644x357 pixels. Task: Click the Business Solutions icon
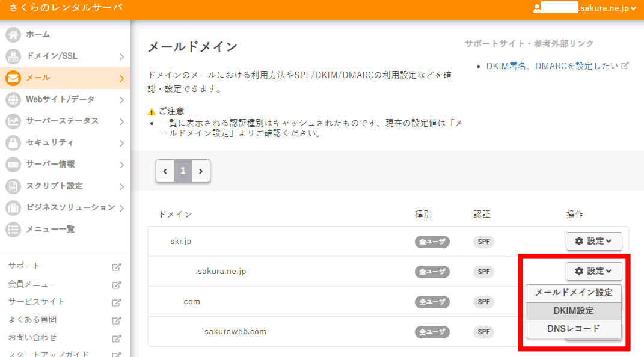coord(13,208)
